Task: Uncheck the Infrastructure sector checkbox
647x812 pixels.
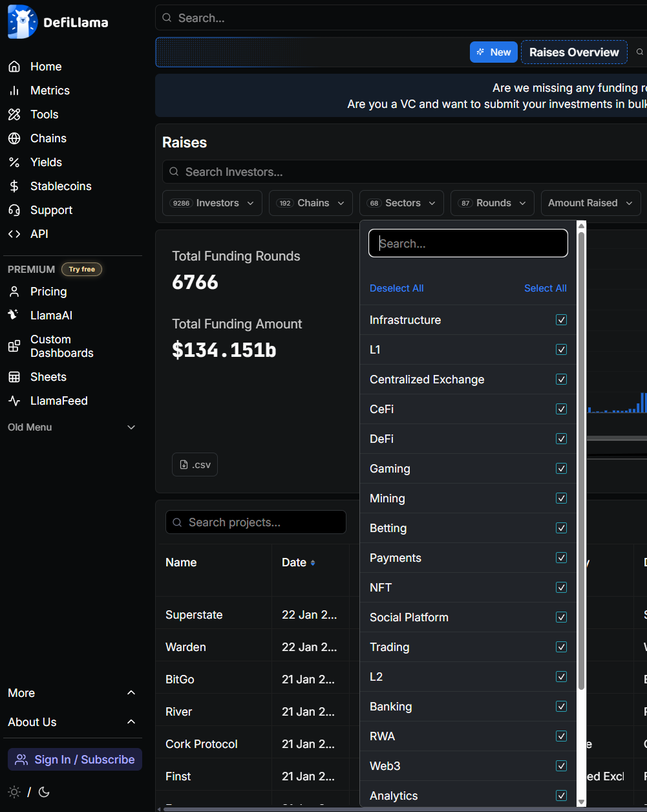Action: pos(562,320)
